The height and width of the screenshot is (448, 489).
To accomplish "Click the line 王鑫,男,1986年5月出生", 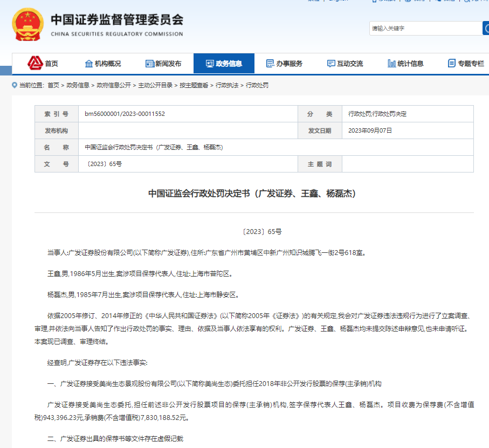I will pyautogui.click(x=140, y=274).
